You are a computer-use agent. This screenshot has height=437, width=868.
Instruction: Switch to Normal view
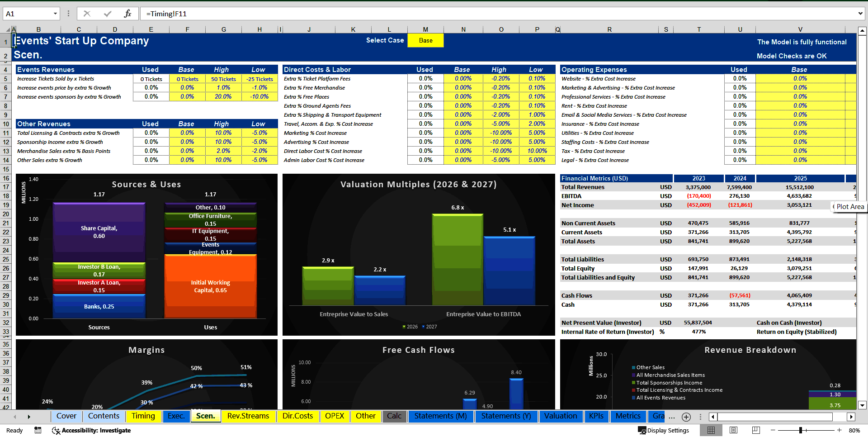pos(711,430)
